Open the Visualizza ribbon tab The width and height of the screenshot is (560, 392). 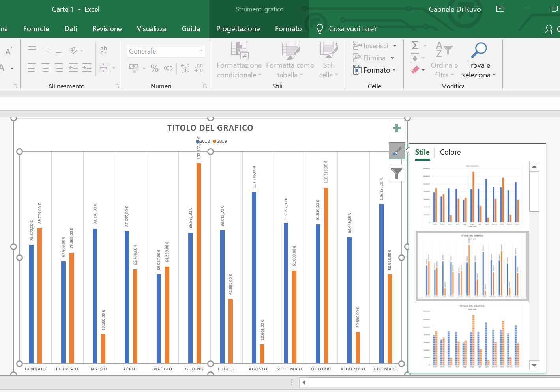click(x=152, y=29)
